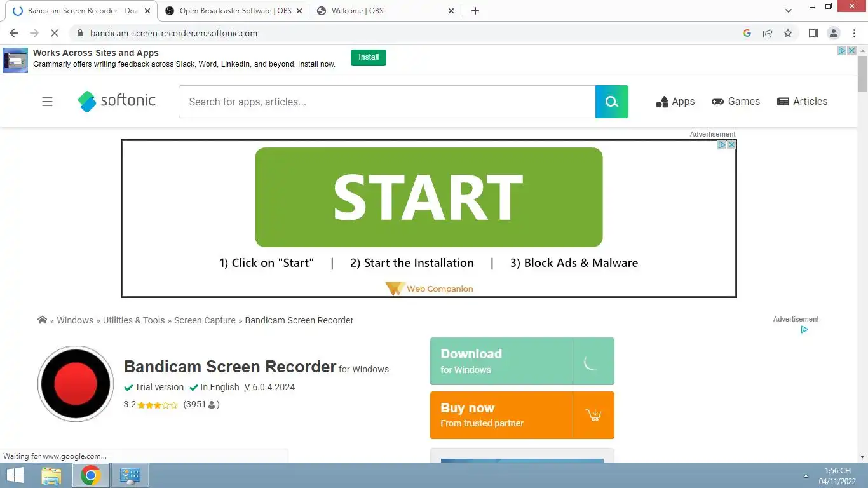Open the taskbar clock and date
This screenshot has height=488, width=868.
(x=837, y=476)
